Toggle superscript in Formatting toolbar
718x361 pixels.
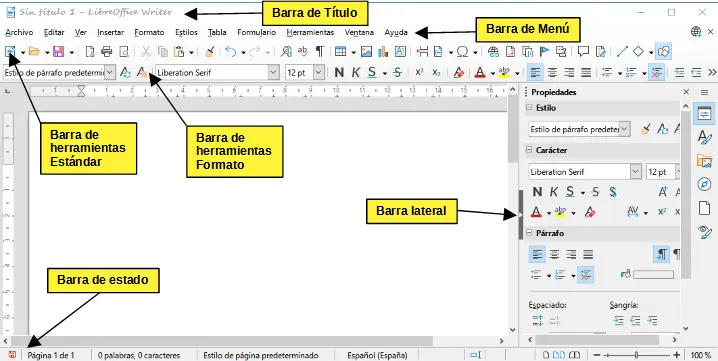point(419,72)
